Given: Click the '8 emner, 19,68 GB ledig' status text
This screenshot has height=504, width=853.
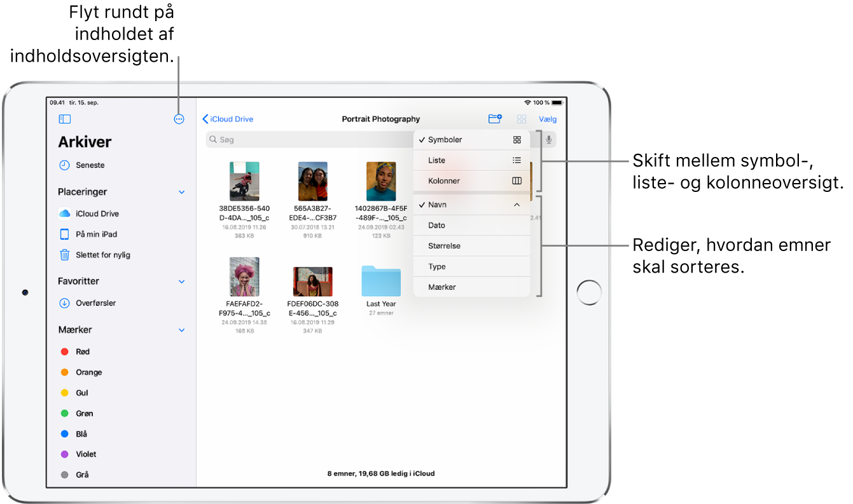Looking at the screenshot, I should [x=381, y=473].
